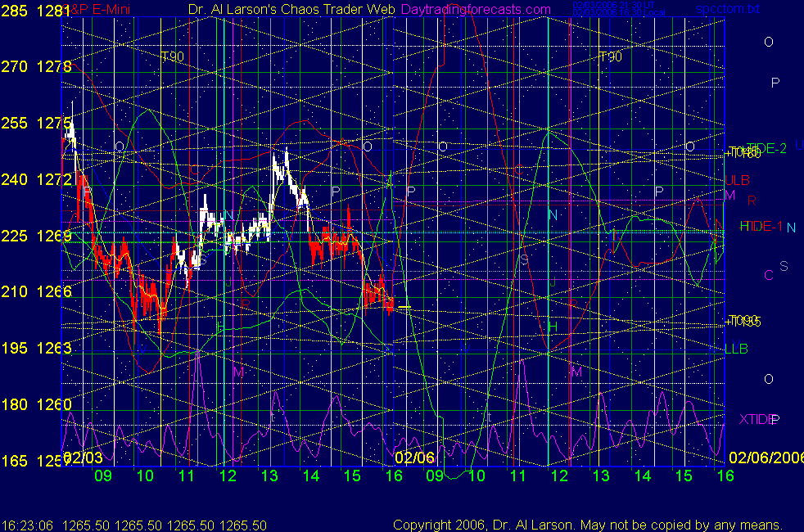Screen dimensions: 804x532
Task: Click the 14 hour label of 02/03 session
Action: click(311, 476)
